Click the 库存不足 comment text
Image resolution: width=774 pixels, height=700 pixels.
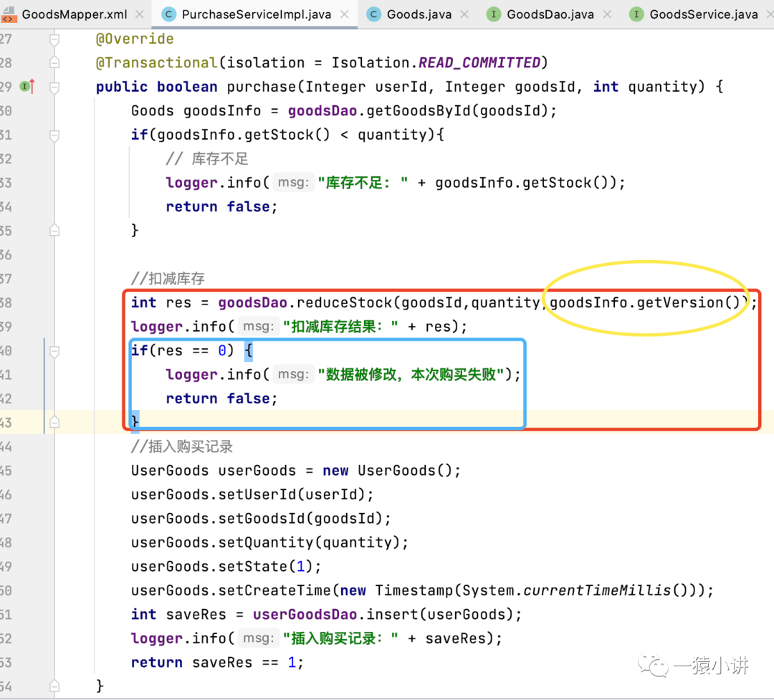(207, 159)
